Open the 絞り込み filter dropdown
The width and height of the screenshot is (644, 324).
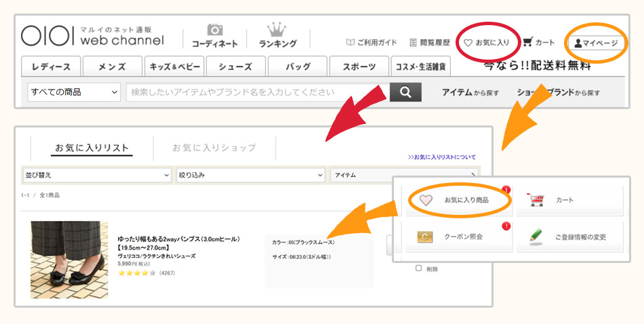coord(250,175)
